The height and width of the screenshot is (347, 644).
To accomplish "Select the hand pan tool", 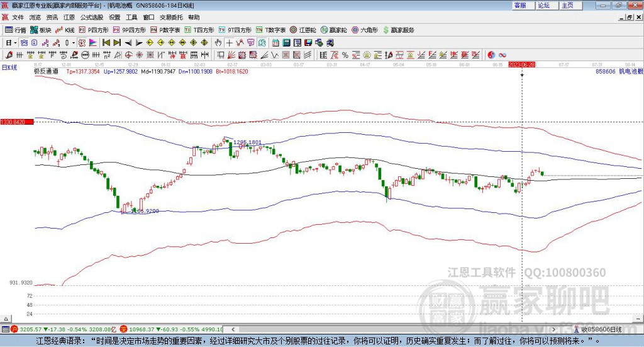I will (x=218, y=43).
